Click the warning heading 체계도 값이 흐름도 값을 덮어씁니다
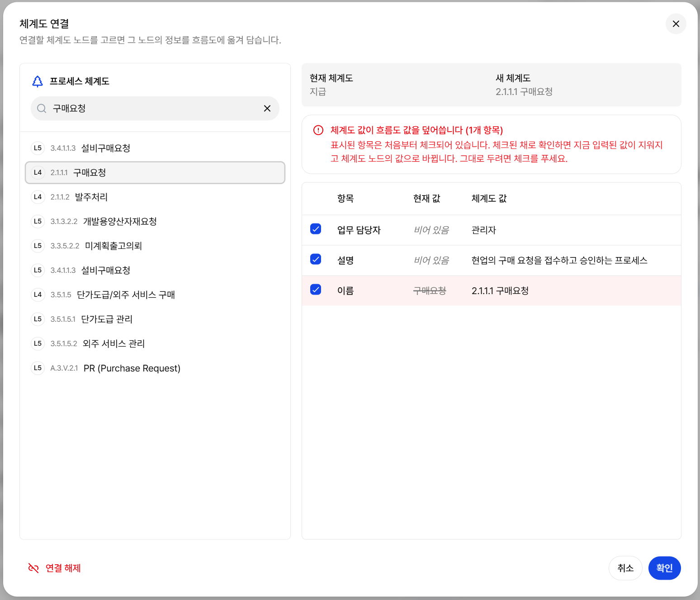This screenshot has height=600, width=700. tap(416, 130)
